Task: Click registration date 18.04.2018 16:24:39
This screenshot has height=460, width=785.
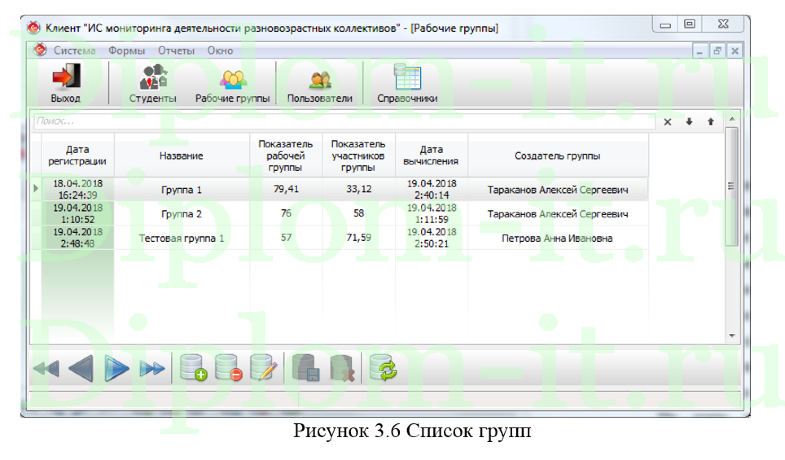Action: coord(78,189)
